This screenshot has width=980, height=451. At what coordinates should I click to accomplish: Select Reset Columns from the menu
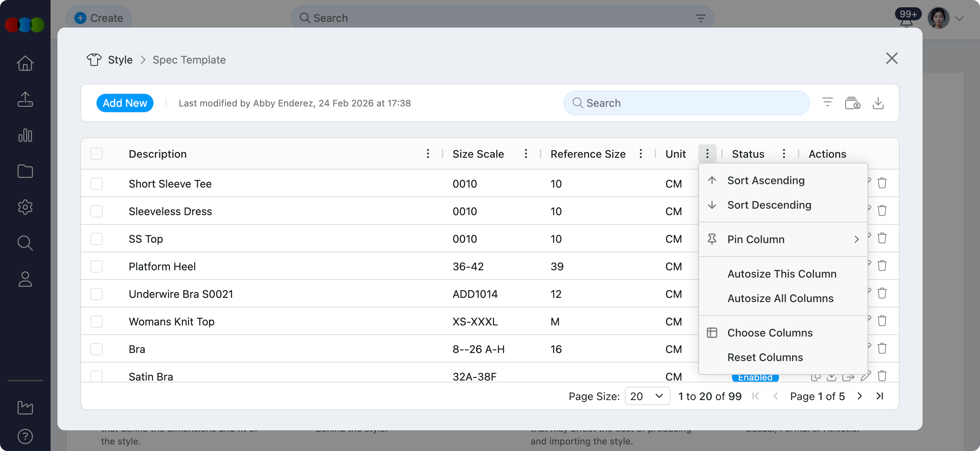764,357
